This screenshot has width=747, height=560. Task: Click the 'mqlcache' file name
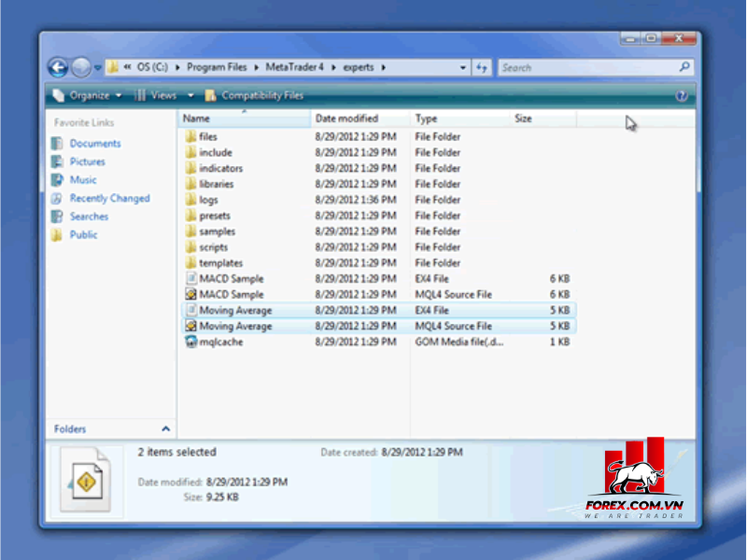[x=221, y=342]
